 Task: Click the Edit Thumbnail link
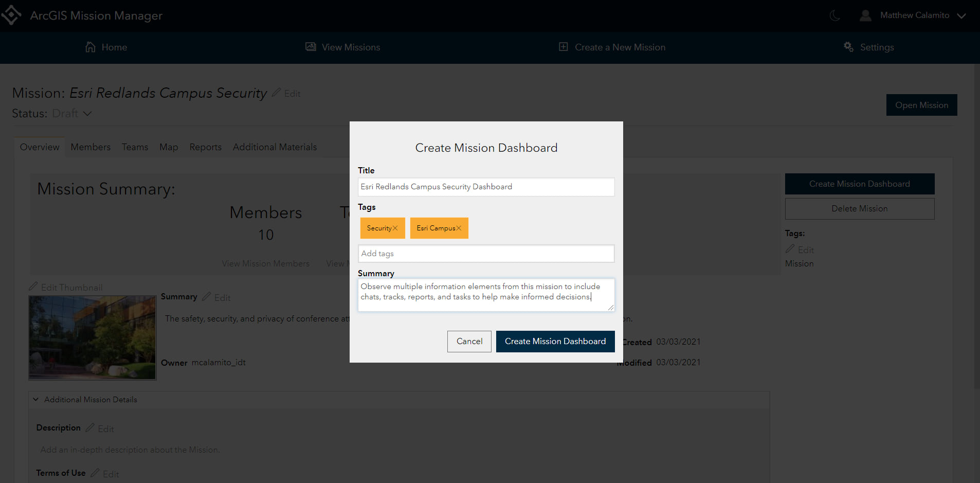click(x=71, y=288)
